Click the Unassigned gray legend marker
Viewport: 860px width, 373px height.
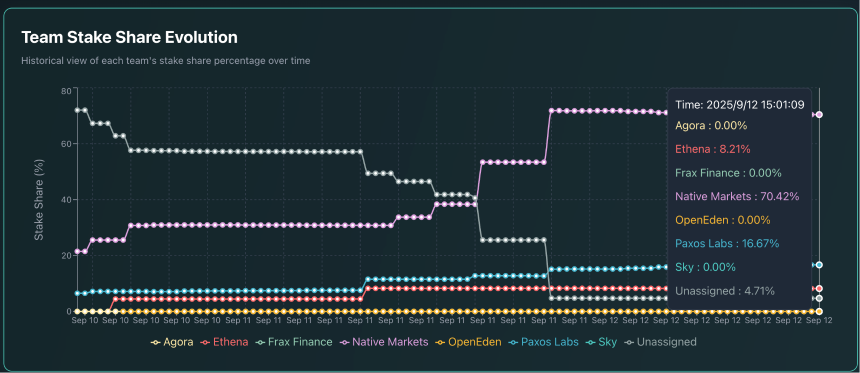click(630, 343)
